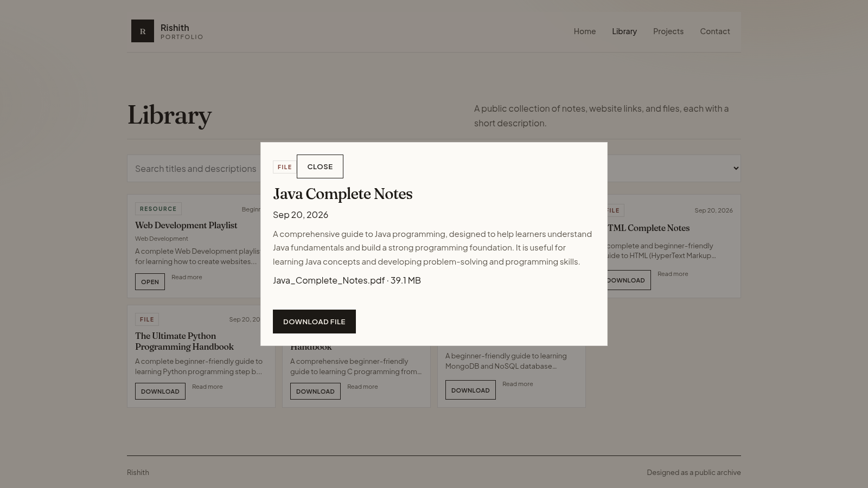Screen dimensions: 868x488
Task: Download The Ultimate Python Programming Handbook
Action: click(160, 391)
